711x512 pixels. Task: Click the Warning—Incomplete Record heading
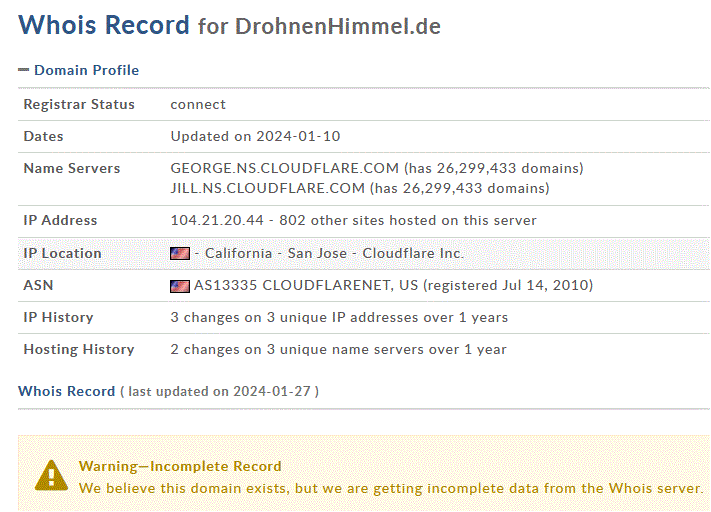tap(180, 466)
